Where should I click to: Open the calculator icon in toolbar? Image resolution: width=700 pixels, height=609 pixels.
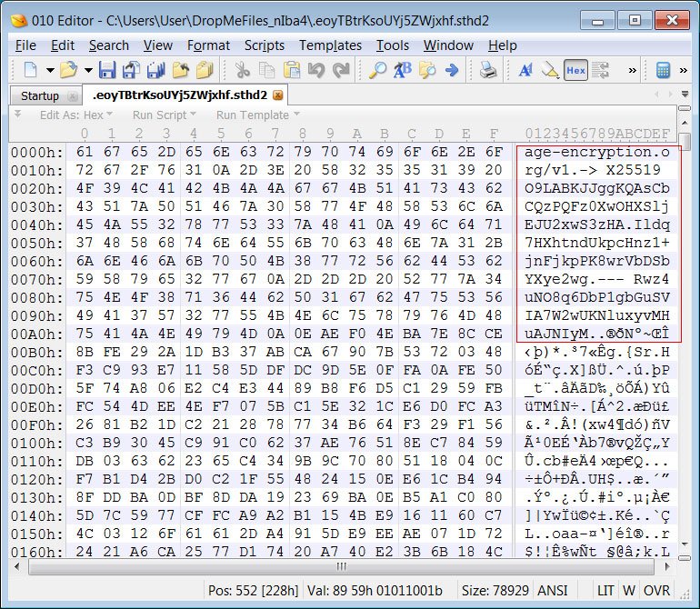pyautogui.click(x=664, y=70)
